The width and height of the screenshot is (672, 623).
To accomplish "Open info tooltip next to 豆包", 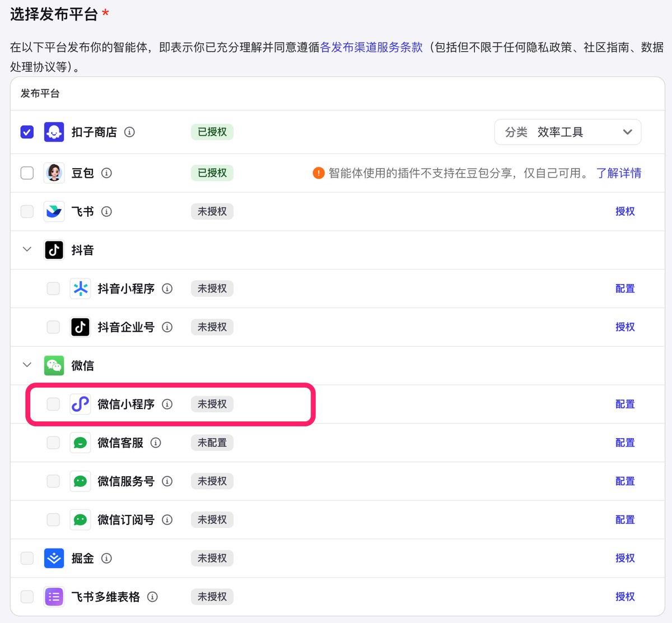I will click(x=106, y=173).
